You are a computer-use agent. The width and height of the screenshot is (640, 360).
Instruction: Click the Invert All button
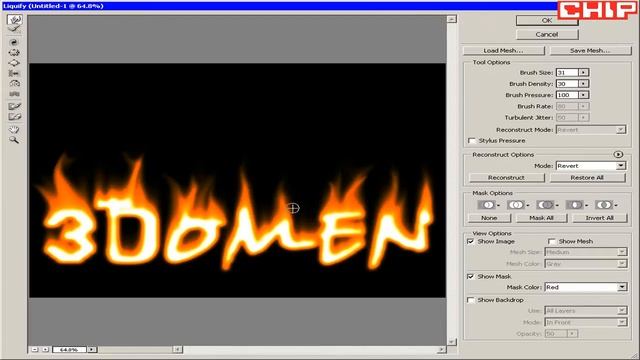click(599, 218)
